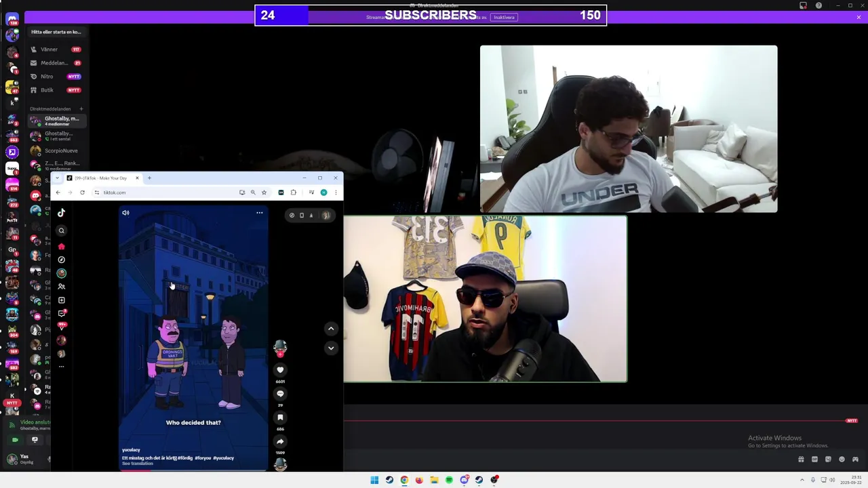
Task: Like the TikTok video heart icon
Action: [x=280, y=370]
